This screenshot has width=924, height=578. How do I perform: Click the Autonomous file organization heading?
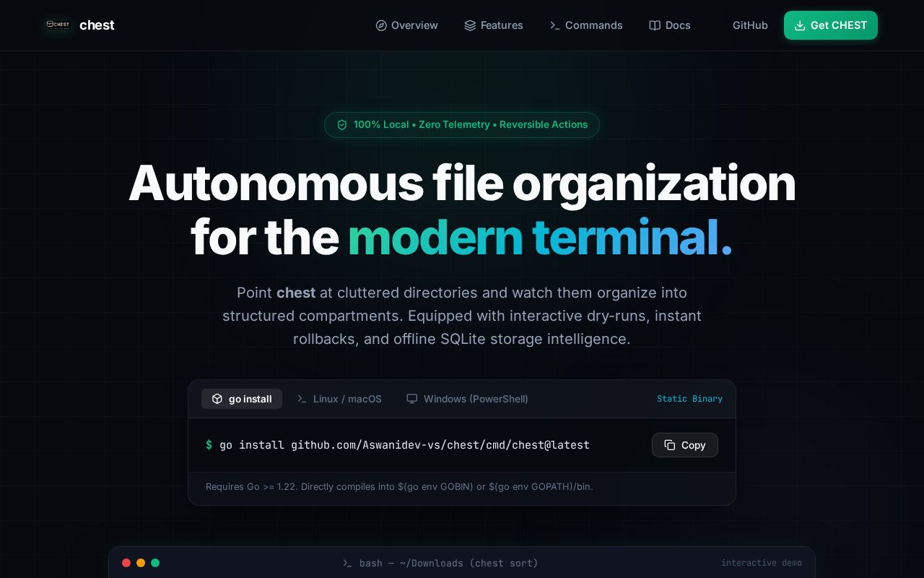click(x=462, y=210)
